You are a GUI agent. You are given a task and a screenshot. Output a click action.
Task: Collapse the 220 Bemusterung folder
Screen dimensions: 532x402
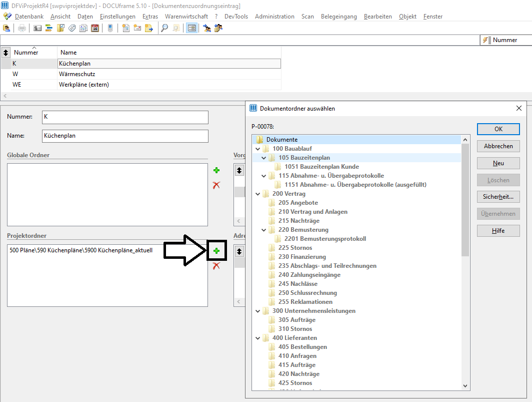(x=263, y=230)
